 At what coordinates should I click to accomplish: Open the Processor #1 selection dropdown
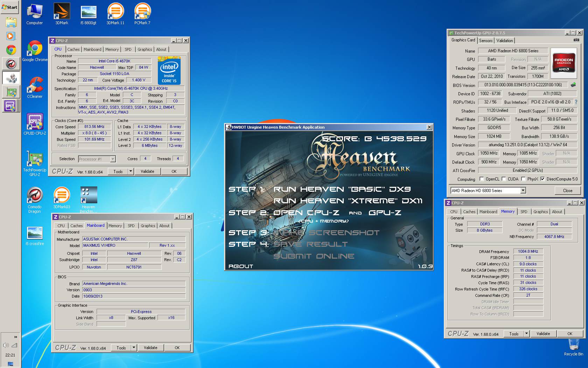(113, 159)
